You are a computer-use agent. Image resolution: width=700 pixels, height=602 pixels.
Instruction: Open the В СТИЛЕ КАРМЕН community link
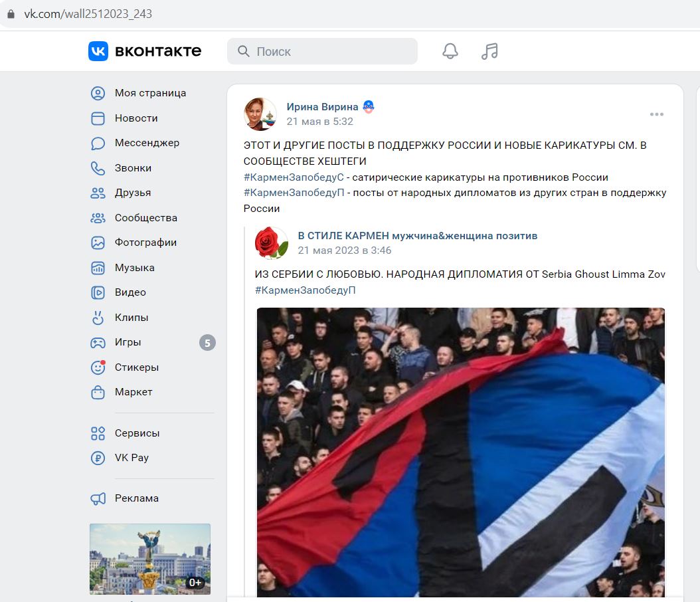tap(418, 236)
